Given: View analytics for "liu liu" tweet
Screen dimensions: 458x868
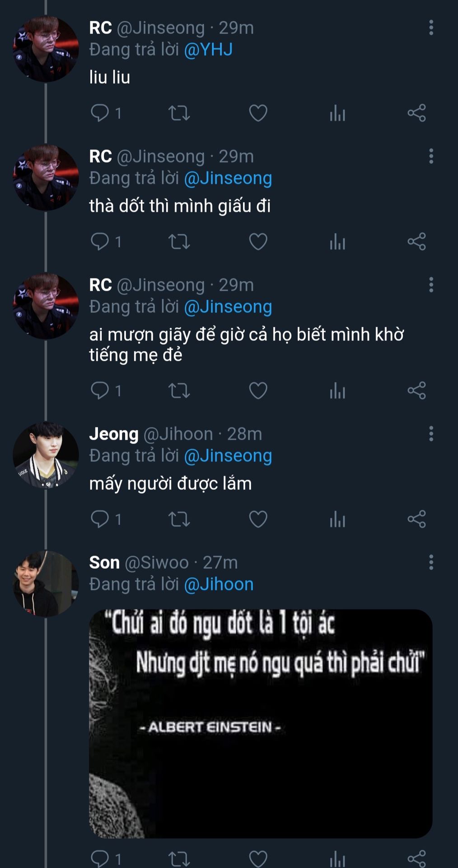Looking at the screenshot, I should (337, 113).
